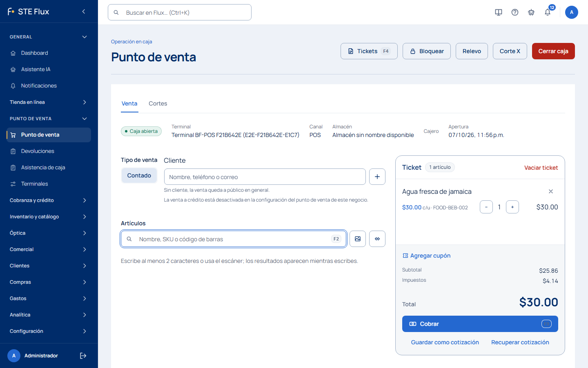This screenshot has height=368, width=588.
Task: Click the code-scanner icon button beside article search
Action: pyautogui.click(x=377, y=239)
